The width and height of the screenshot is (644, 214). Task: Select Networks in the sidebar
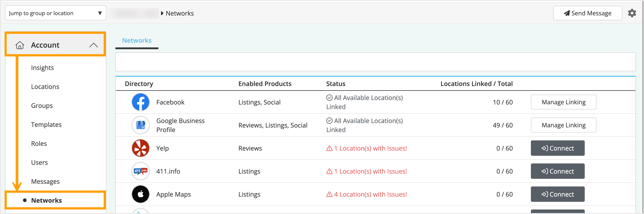pos(46,200)
